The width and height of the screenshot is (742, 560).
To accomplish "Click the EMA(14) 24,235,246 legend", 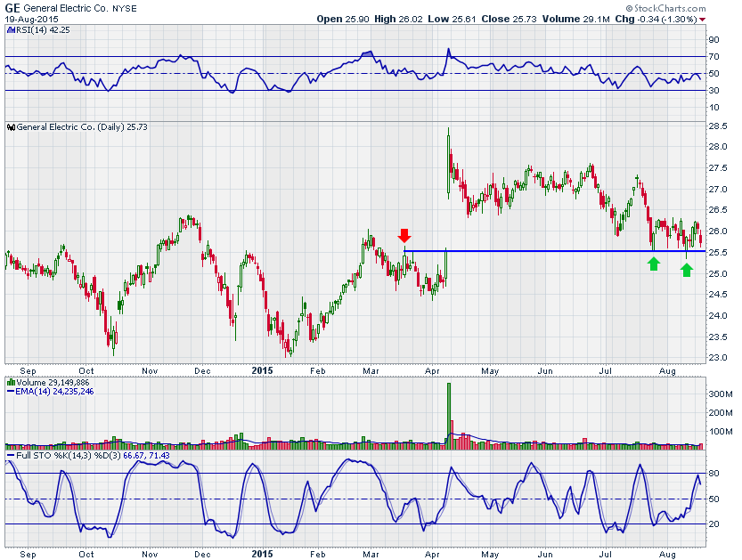I will (x=54, y=391).
